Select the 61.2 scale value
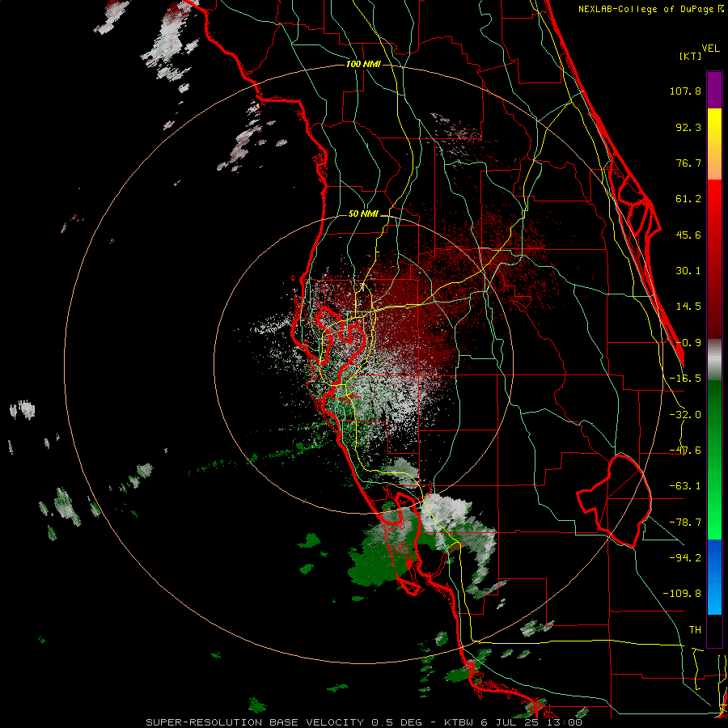 pyautogui.click(x=688, y=199)
